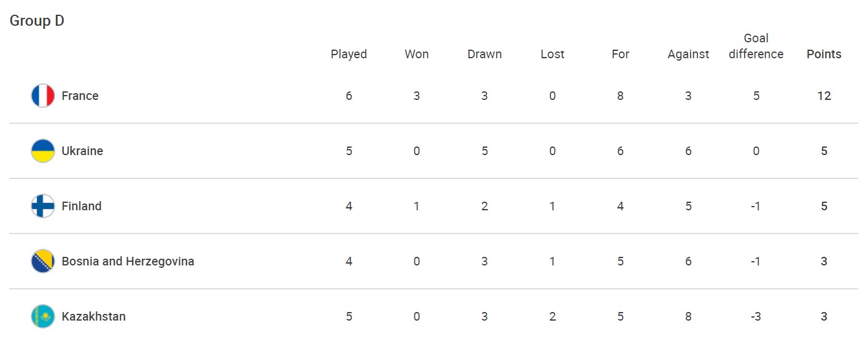Click the Won column header
This screenshot has height=358, width=868.
[x=417, y=54]
